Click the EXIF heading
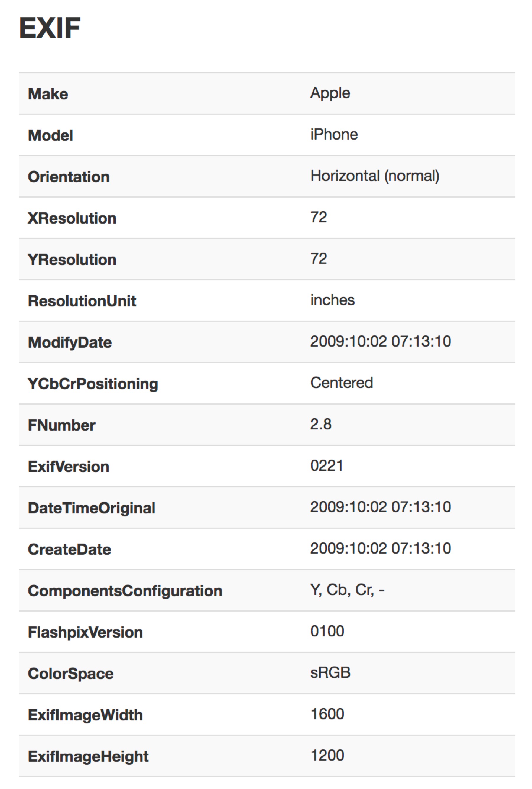The image size is (532, 789). [x=50, y=28]
